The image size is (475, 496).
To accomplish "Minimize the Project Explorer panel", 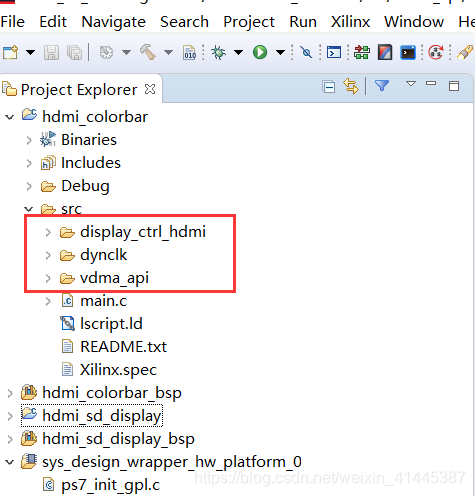I will pyautogui.click(x=431, y=83).
